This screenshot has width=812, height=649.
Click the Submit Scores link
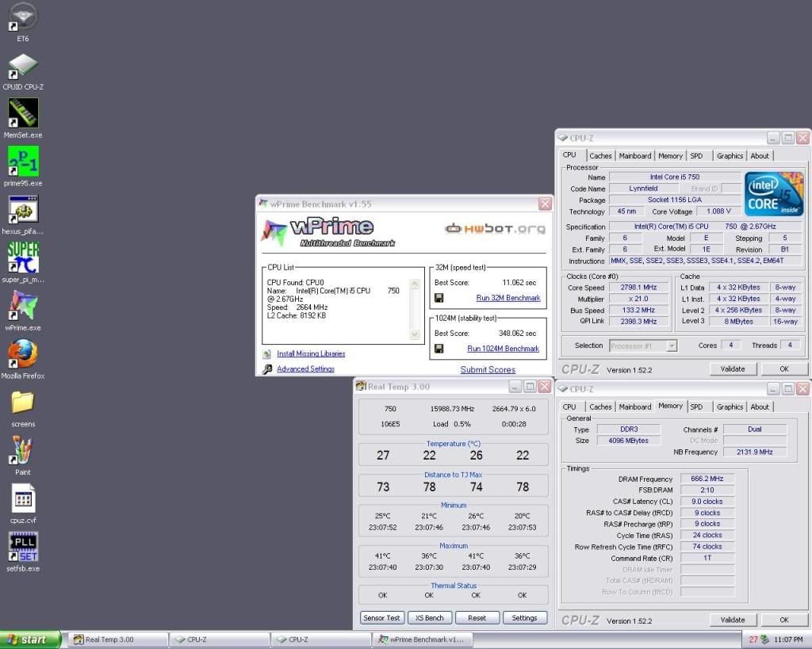point(488,369)
